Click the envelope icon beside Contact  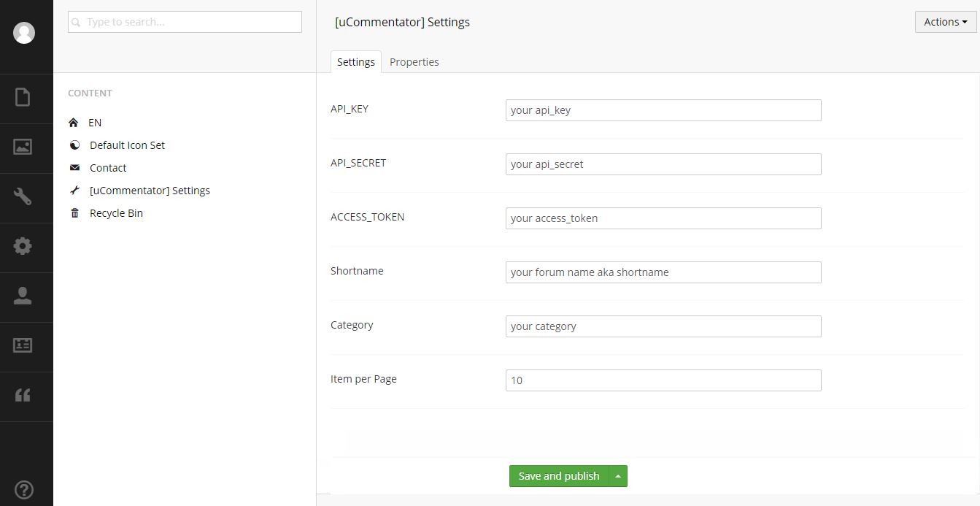[74, 168]
